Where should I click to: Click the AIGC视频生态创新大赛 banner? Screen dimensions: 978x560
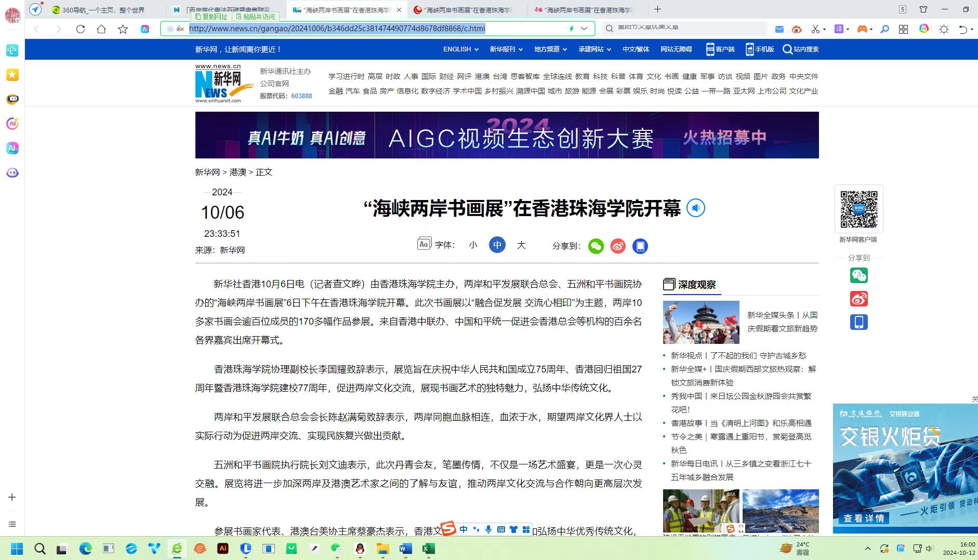point(507,135)
